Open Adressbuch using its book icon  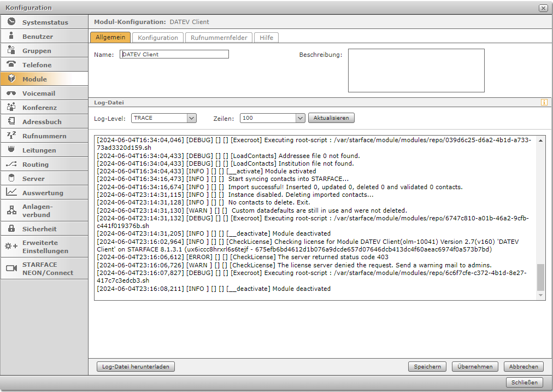point(11,121)
